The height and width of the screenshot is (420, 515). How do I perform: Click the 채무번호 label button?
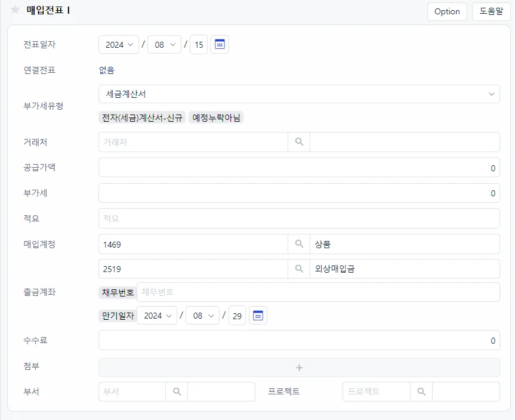click(x=118, y=292)
